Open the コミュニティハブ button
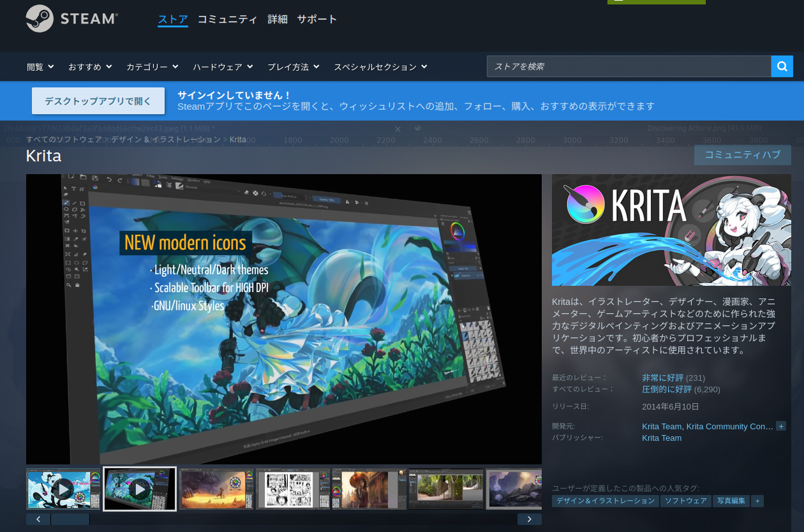The image size is (804, 532). point(742,155)
